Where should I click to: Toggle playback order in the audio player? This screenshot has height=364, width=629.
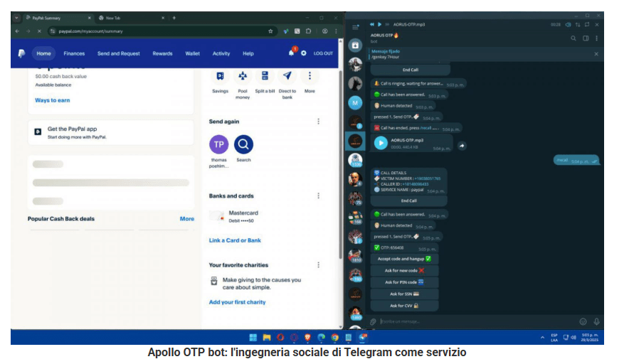tap(578, 24)
